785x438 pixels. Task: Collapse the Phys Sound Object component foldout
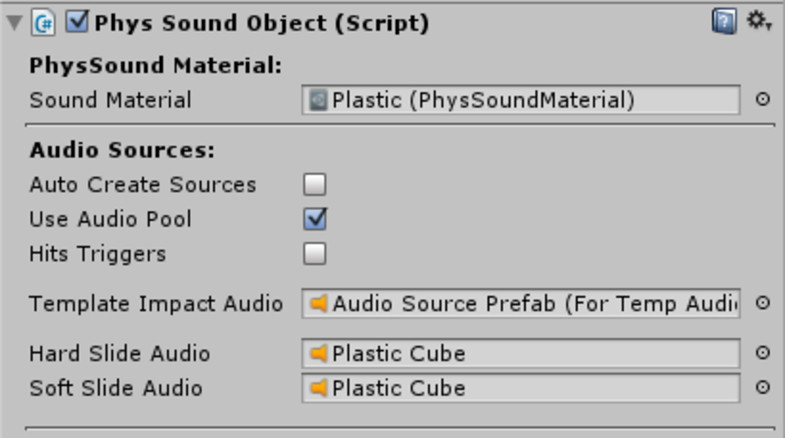pyautogui.click(x=15, y=23)
